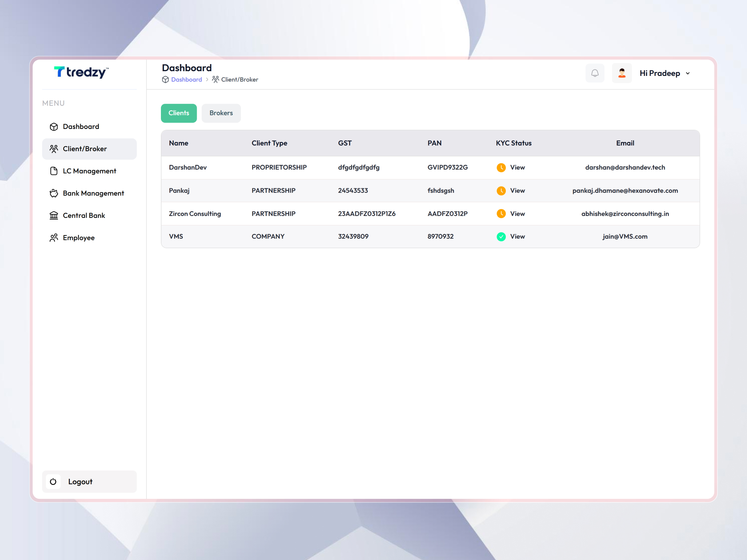Image resolution: width=747 pixels, height=560 pixels.
Task: Click the Employee sidebar icon
Action: tap(54, 238)
